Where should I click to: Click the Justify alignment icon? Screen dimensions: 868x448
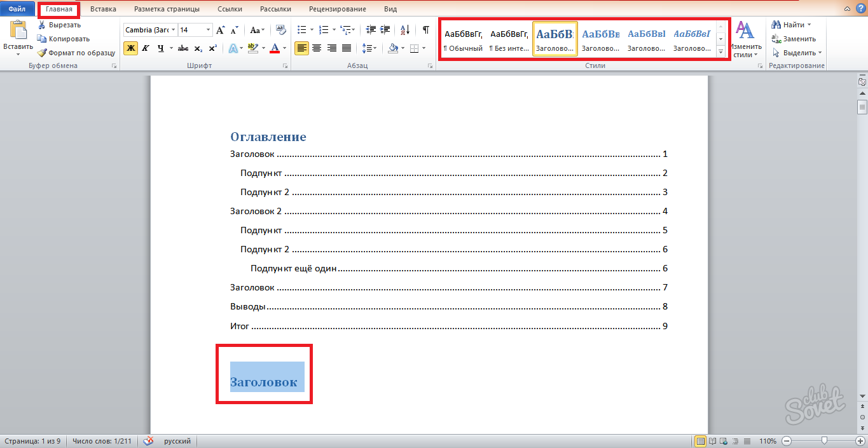[x=347, y=48]
